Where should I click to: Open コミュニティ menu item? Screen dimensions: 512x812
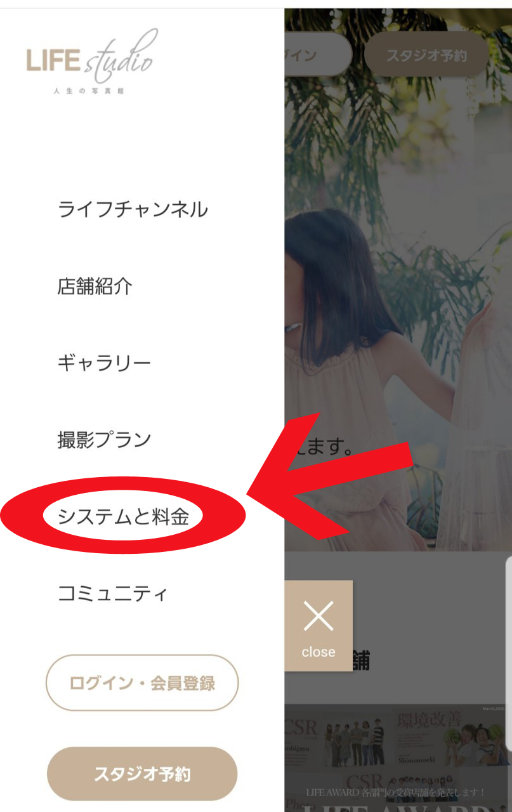pos(113,594)
